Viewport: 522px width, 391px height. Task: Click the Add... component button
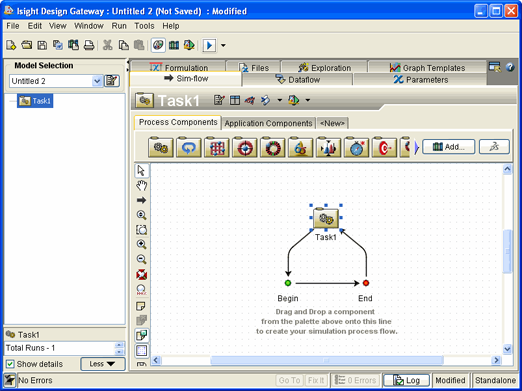tap(449, 147)
